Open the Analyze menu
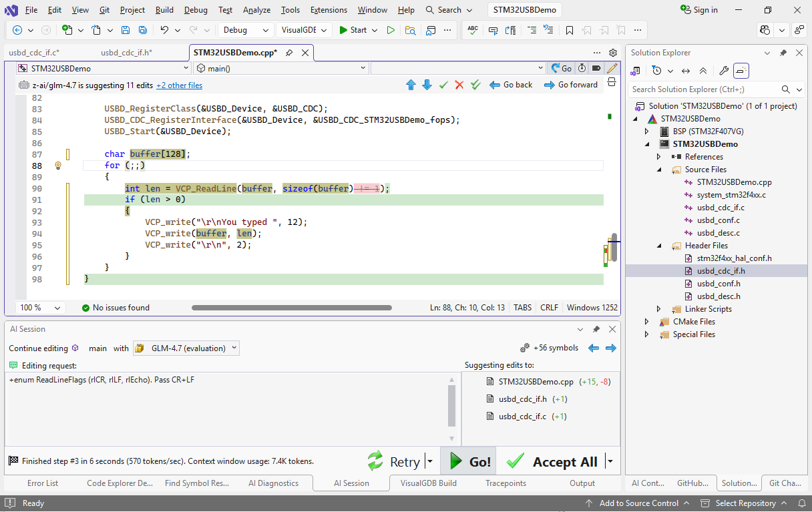812x512 pixels. pos(256,10)
